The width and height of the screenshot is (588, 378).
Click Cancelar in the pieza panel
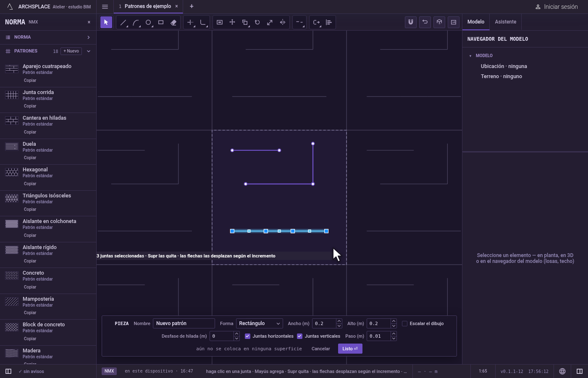coord(321,349)
